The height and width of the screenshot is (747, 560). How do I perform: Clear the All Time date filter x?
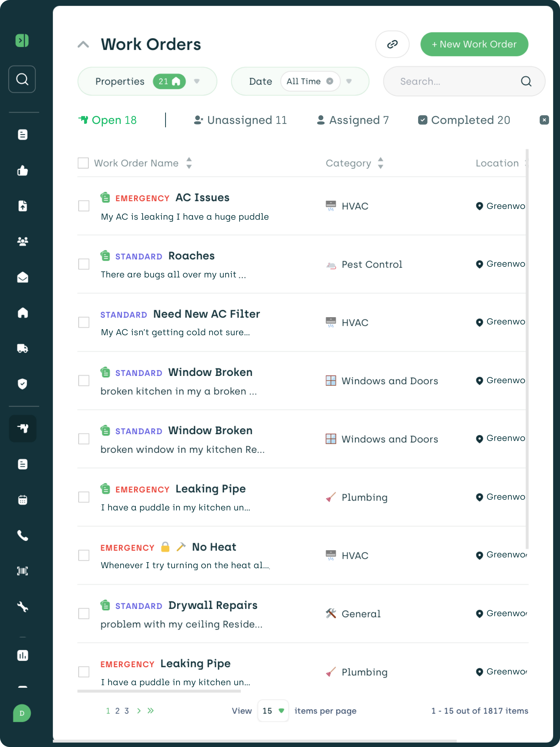[x=330, y=81]
